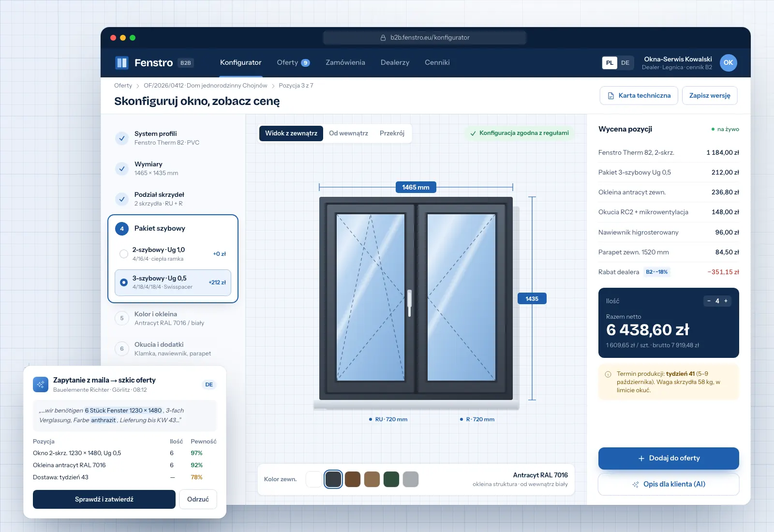Switch to Od wewnątrz view
This screenshot has height=532, width=774.
348,133
